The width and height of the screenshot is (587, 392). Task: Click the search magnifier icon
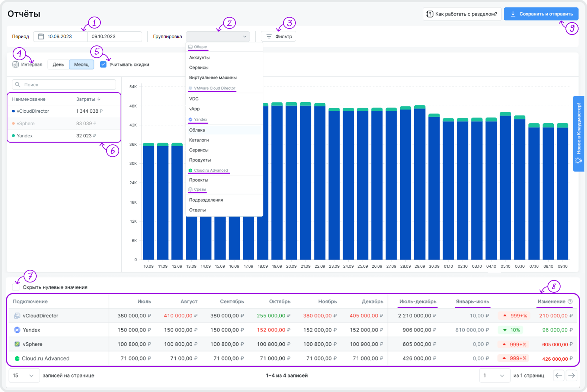[18, 85]
